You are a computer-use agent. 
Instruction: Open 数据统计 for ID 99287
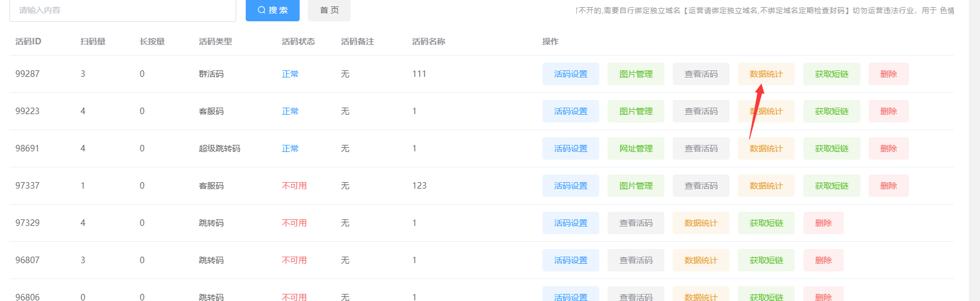[766, 74]
